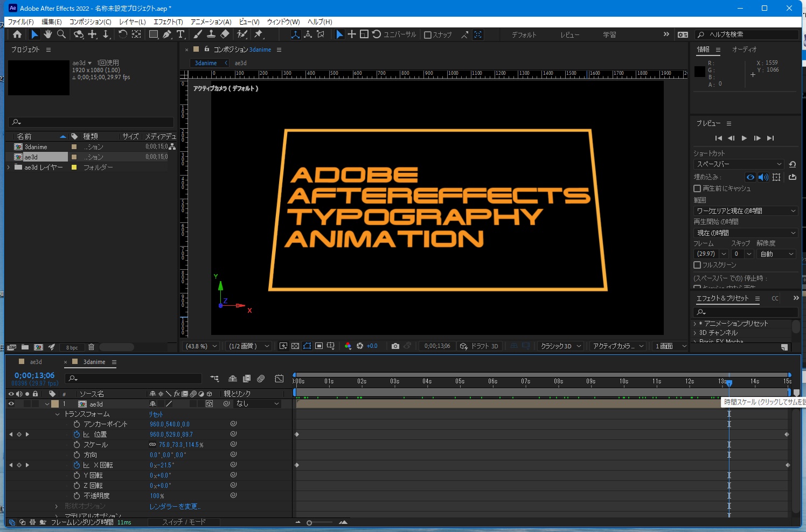Click the Scale constrain proportions link icon

(x=152, y=445)
